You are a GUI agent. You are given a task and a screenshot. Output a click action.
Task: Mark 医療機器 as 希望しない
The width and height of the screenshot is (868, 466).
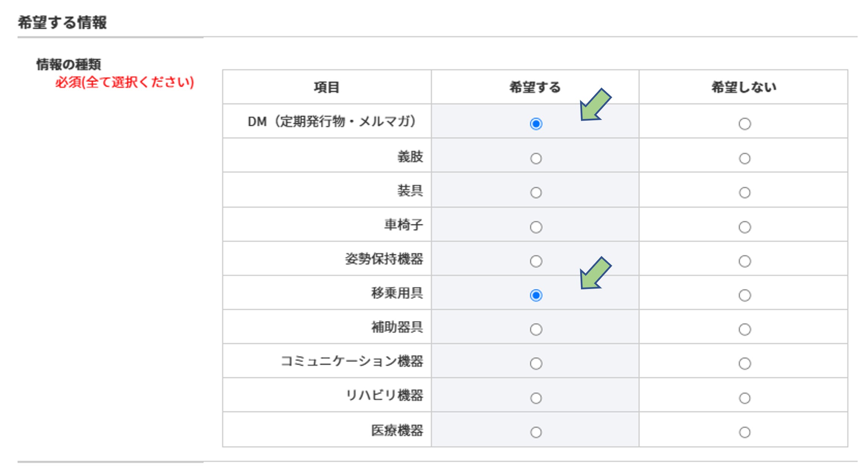[744, 432]
